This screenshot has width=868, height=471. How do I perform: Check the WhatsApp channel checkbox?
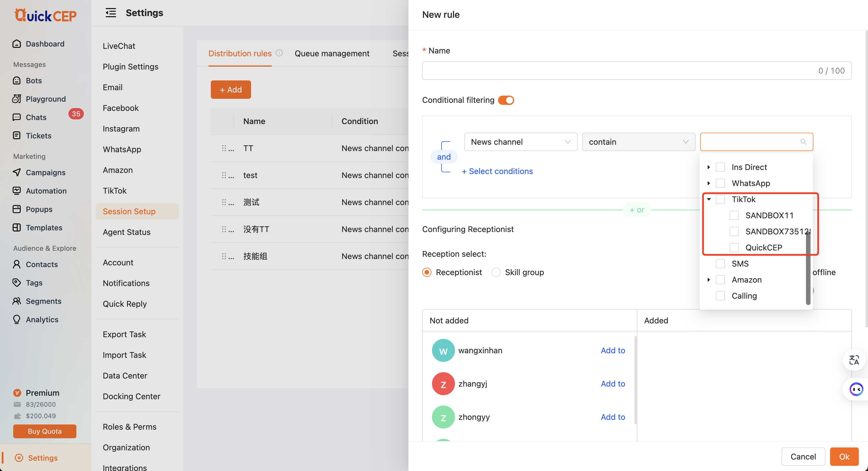[x=720, y=183]
